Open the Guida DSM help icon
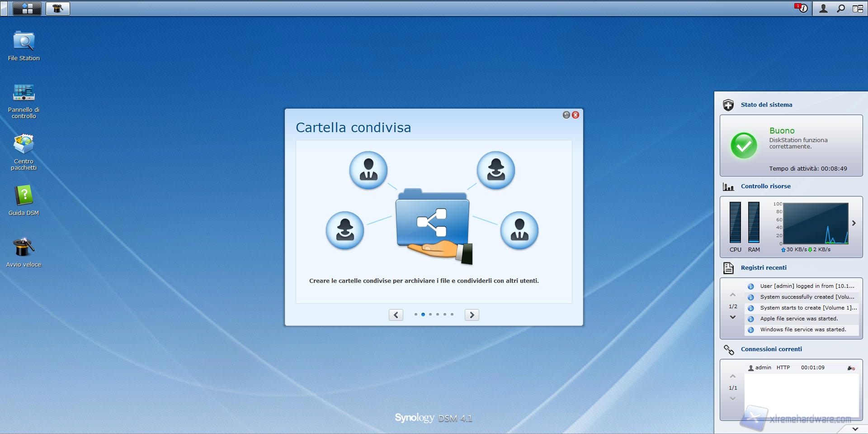The width and height of the screenshot is (868, 434). tap(24, 196)
